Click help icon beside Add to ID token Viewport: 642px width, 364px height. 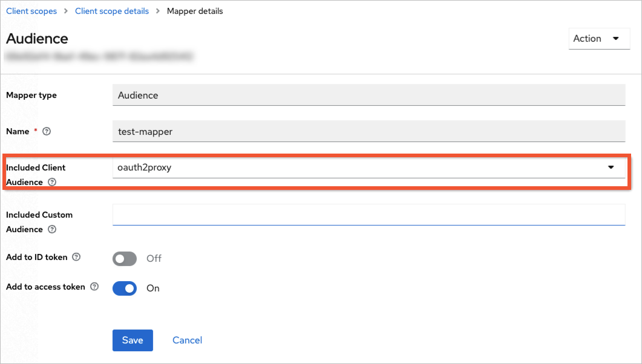[x=76, y=257]
